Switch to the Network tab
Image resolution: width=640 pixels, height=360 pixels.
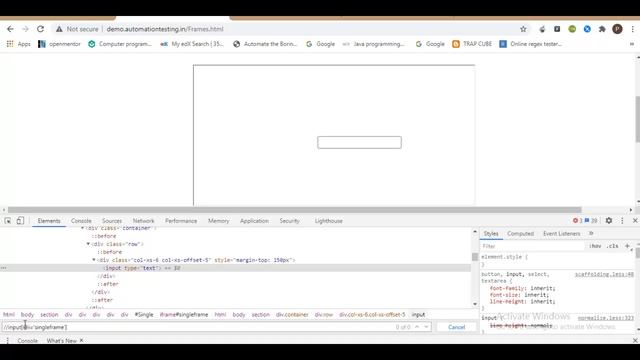click(143, 221)
